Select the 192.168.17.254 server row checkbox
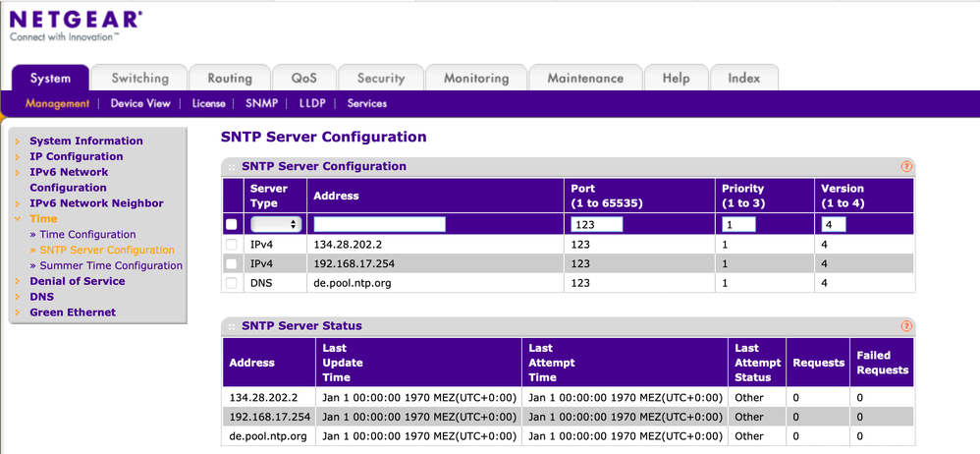Image resolution: width=980 pixels, height=454 pixels. (232, 263)
